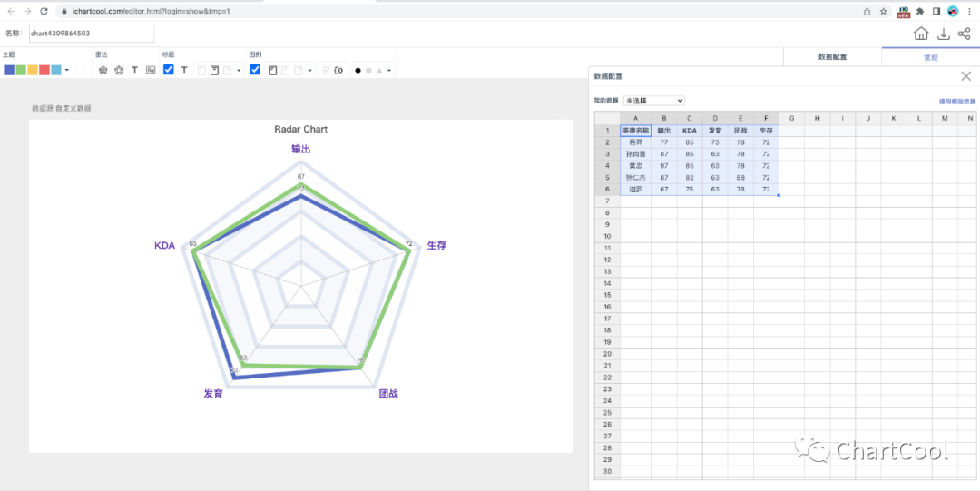
Task: Click the chart name input field
Action: [x=92, y=34]
